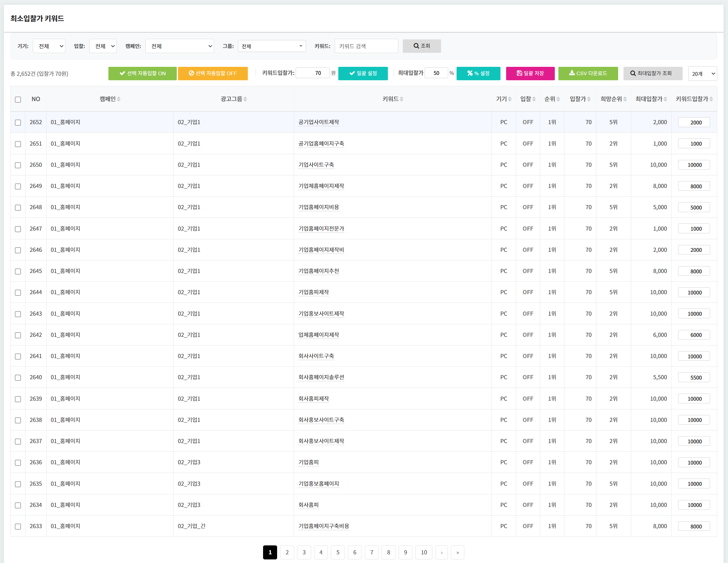Go to page 5 in pagination

point(337,552)
